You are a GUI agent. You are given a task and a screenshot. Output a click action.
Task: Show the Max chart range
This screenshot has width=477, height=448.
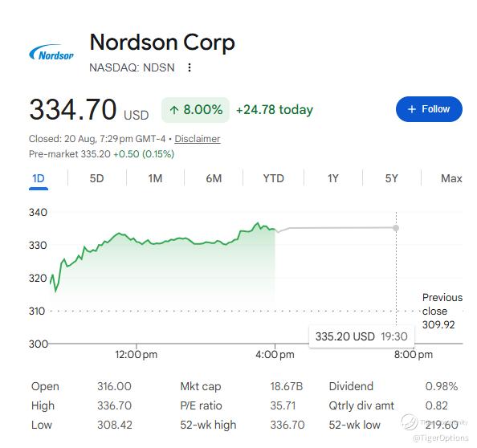[x=451, y=178]
